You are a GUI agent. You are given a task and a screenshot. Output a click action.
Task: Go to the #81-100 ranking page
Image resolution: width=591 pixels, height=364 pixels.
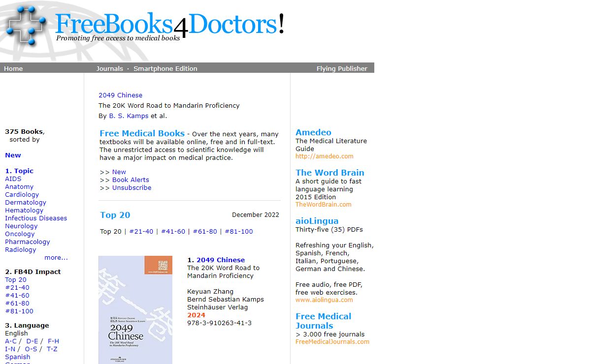click(239, 232)
